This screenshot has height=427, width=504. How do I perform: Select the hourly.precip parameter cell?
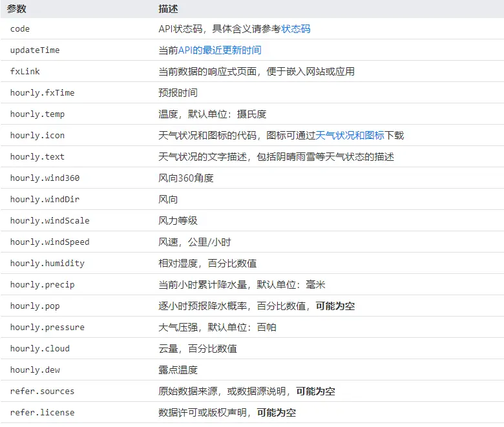coord(42,285)
